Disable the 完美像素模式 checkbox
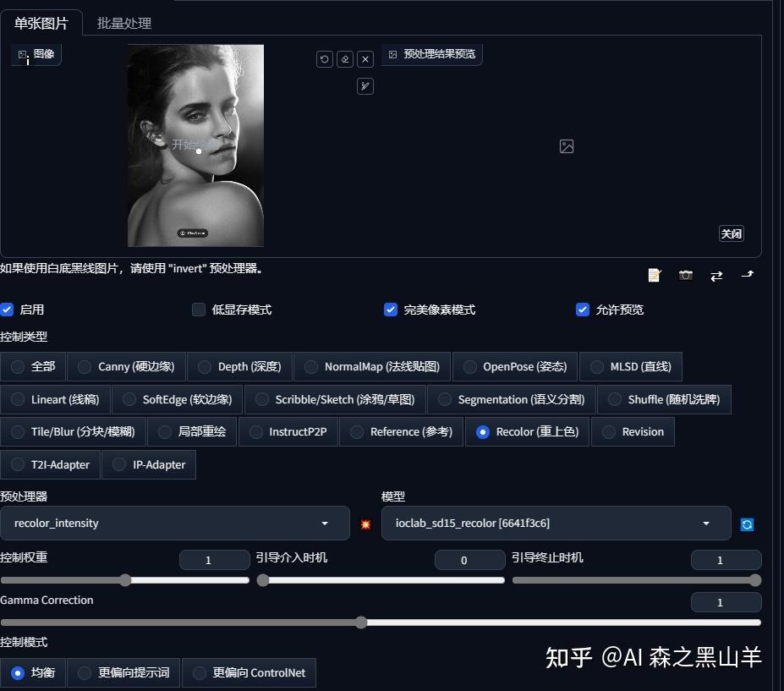The width and height of the screenshot is (784, 691). point(390,310)
